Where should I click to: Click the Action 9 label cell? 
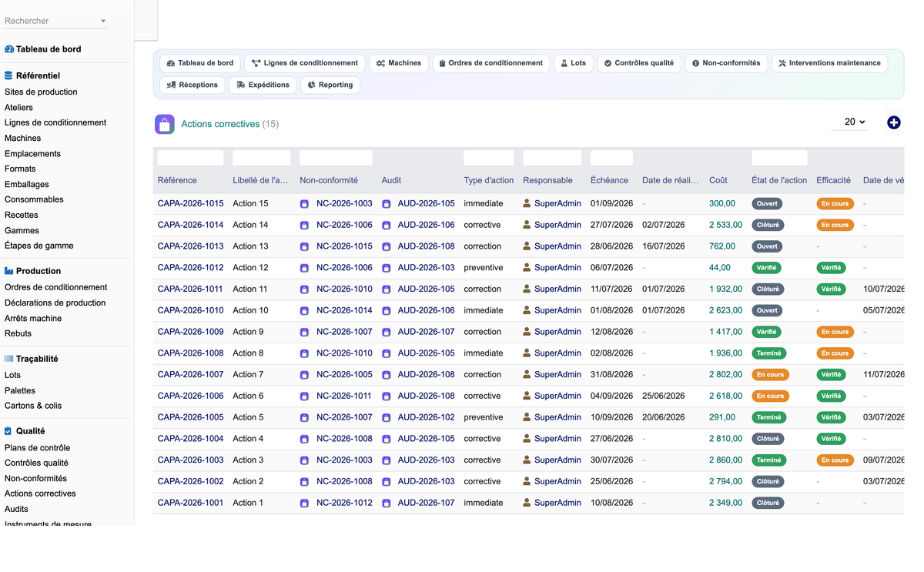coord(248,332)
